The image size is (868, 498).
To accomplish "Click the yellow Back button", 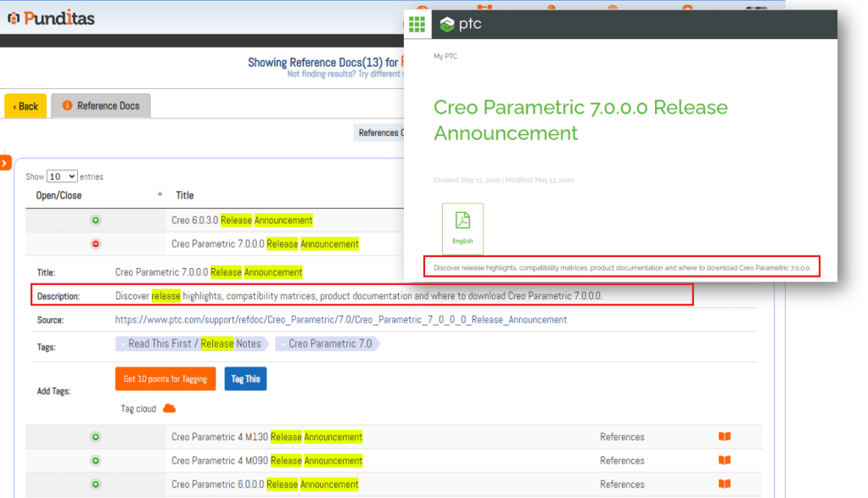I will coord(25,106).
